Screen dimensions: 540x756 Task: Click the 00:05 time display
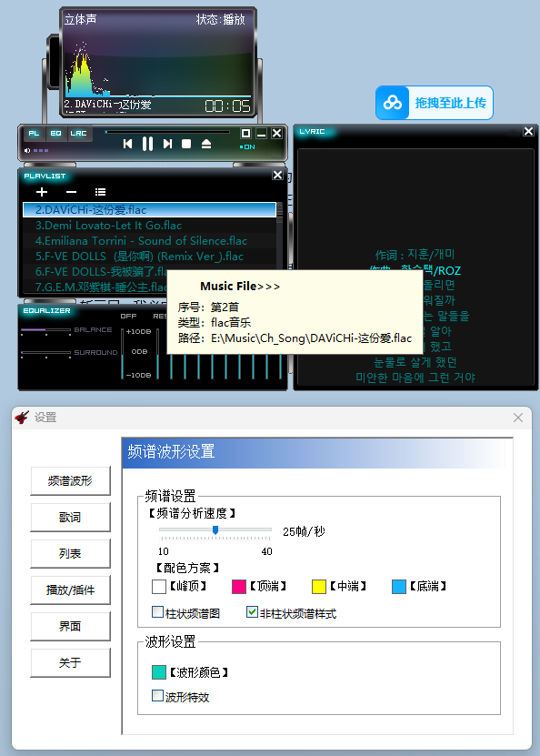point(227,106)
